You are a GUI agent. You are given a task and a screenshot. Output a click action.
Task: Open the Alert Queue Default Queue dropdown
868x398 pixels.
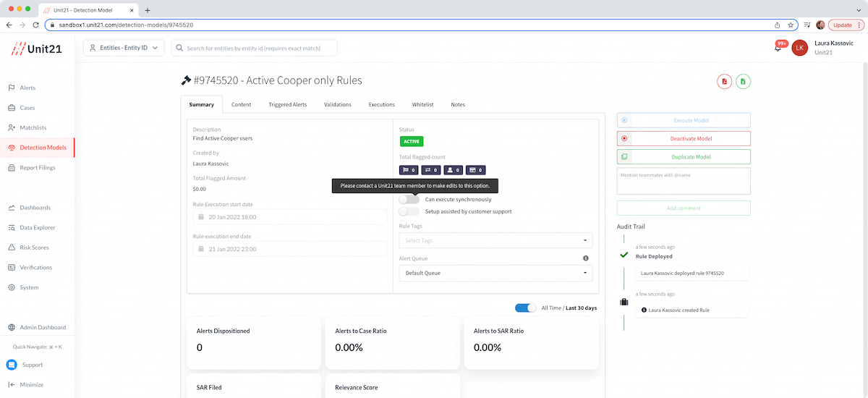(x=495, y=273)
